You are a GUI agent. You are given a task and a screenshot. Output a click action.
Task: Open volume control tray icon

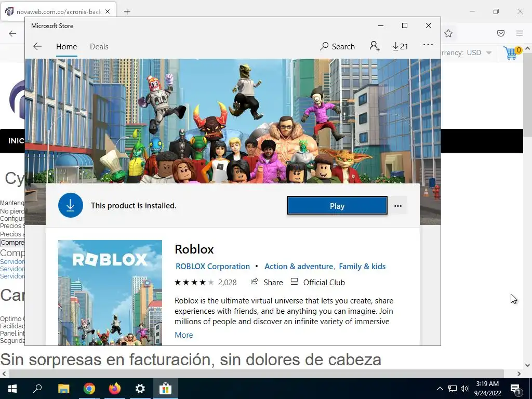coord(464,389)
